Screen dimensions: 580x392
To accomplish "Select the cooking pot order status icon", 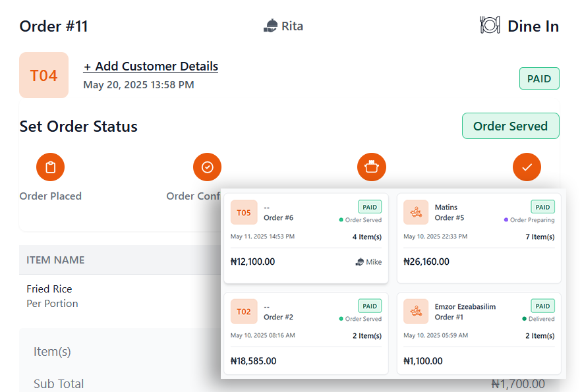I will tap(371, 167).
